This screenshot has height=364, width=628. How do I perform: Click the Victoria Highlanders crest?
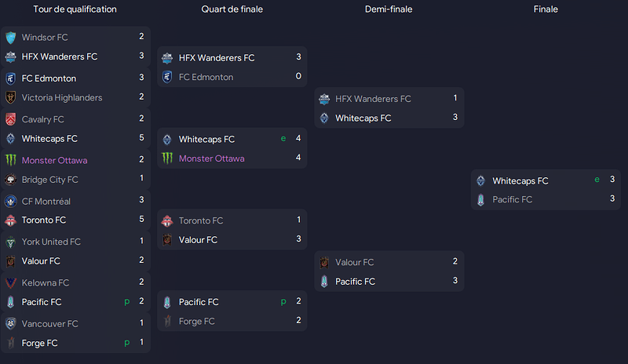pyautogui.click(x=11, y=97)
